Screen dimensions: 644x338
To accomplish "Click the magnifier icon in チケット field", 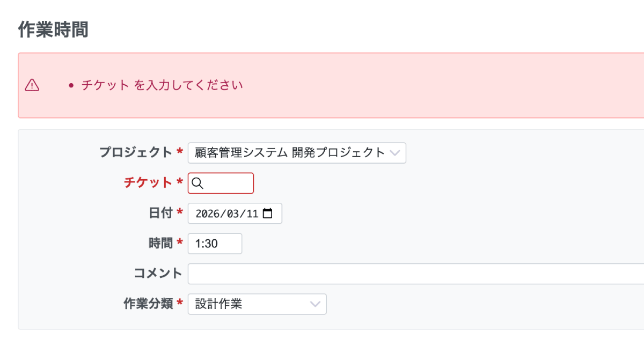I will click(x=197, y=183).
